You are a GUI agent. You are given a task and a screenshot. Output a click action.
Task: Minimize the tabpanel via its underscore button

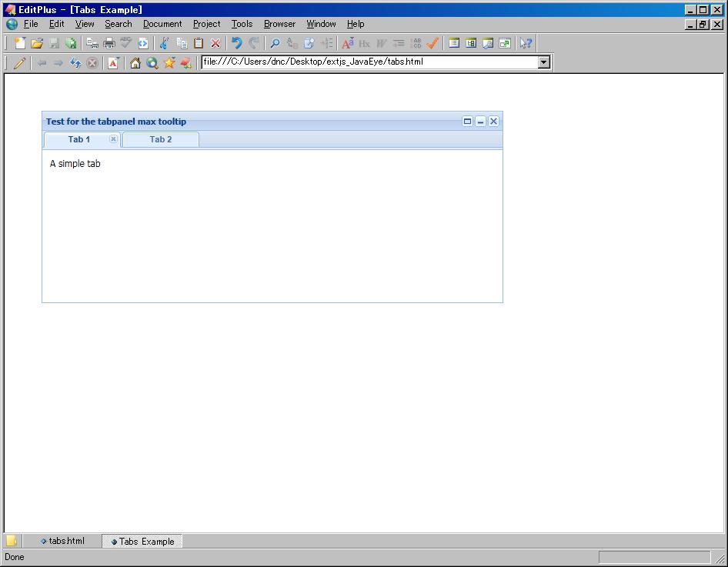480,121
